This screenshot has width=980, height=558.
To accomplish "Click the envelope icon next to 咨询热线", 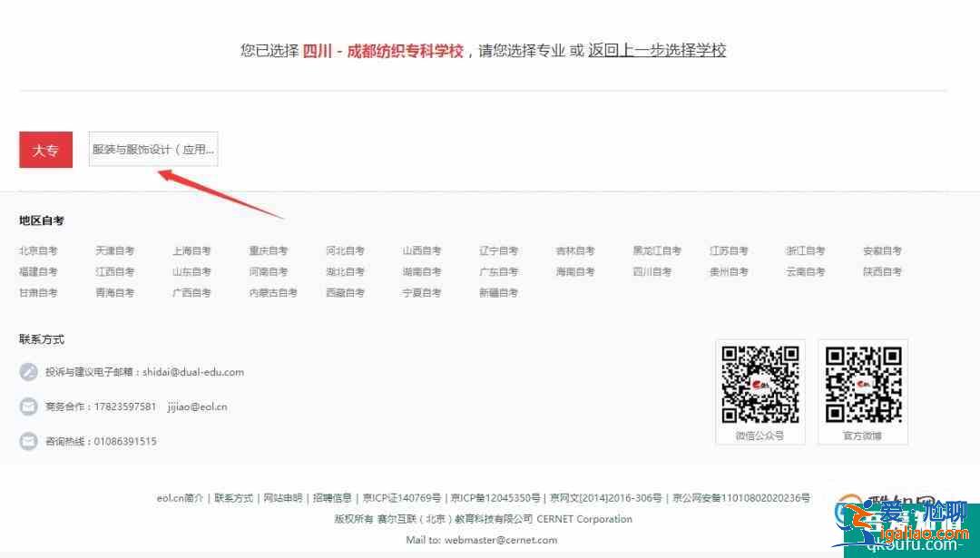I will pyautogui.click(x=28, y=441).
